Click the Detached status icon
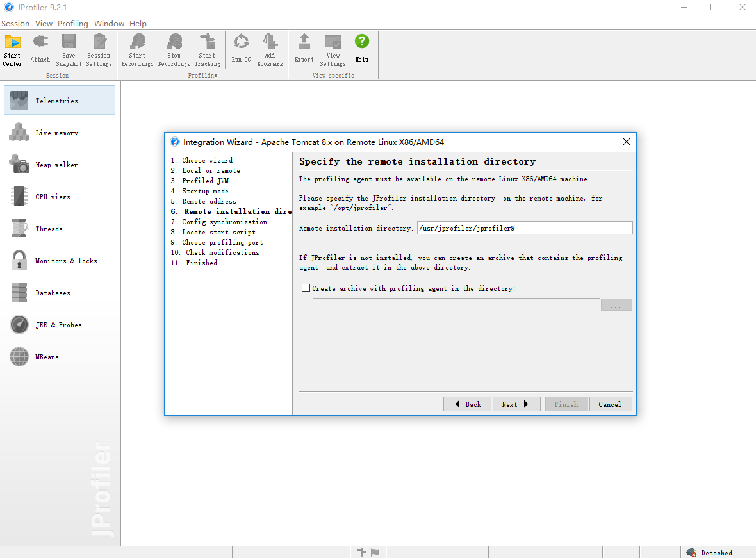The image size is (756, 558). pos(691,553)
